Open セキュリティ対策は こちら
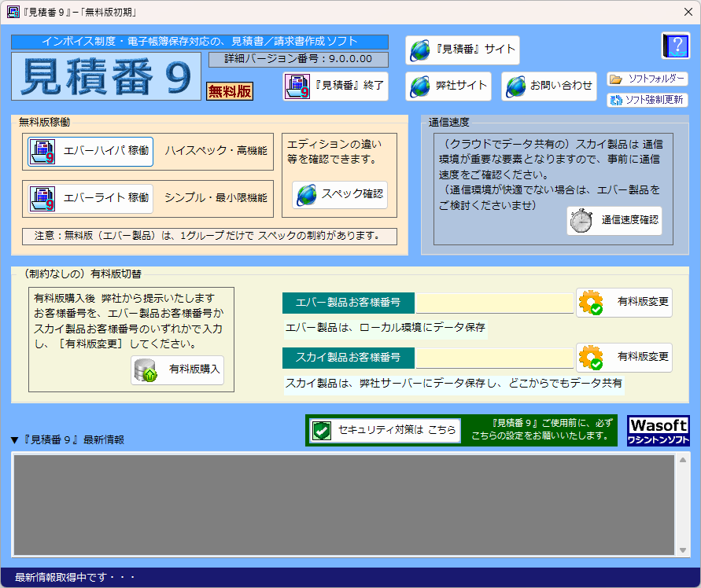 pyautogui.click(x=385, y=431)
